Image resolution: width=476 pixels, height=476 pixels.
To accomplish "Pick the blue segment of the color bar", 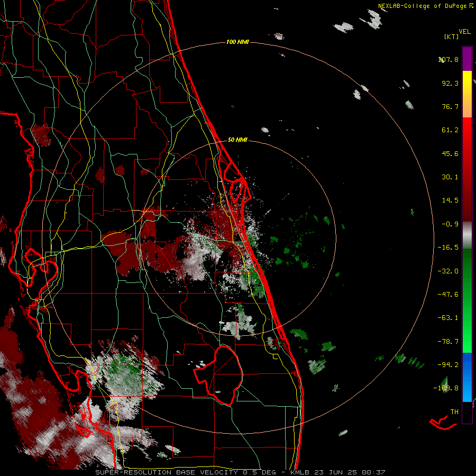I will click(467, 377).
